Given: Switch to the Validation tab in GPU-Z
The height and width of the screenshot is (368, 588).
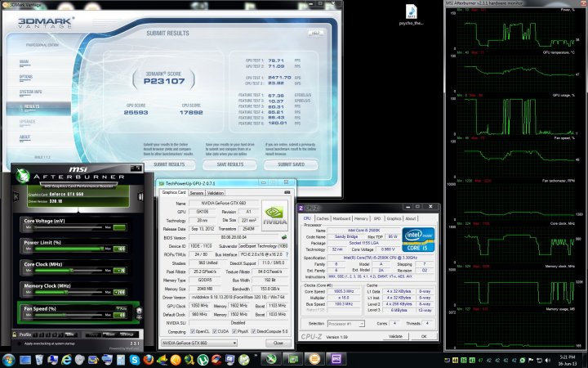Looking at the screenshot, I should tap(216, 193).
